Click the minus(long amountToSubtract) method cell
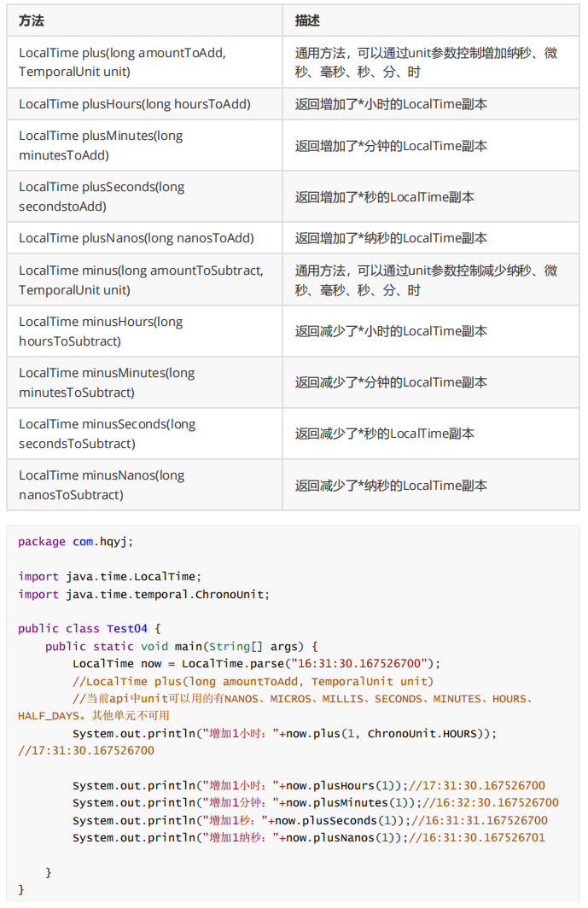Image resolution: width=588 pixels, height=908 pixels. point(141,280)
